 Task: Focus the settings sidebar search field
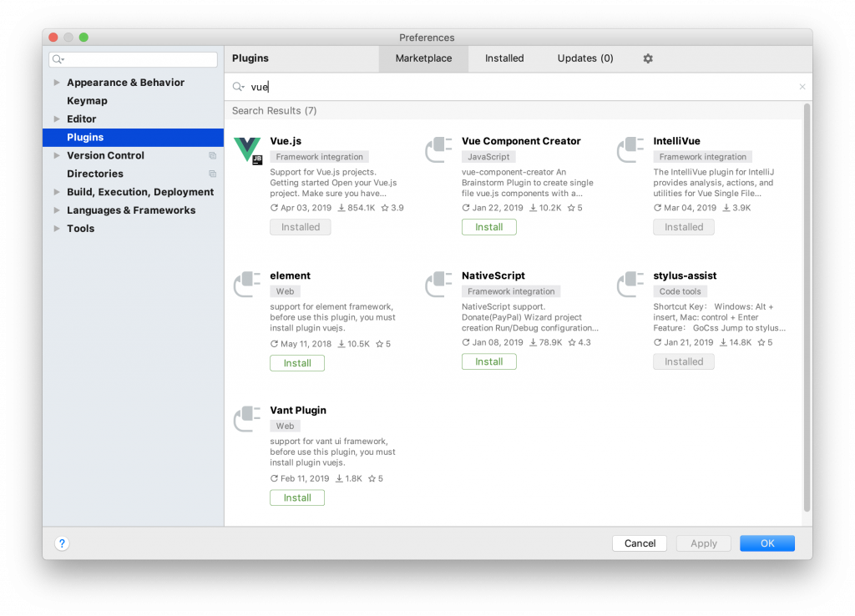tap(133, 59)
